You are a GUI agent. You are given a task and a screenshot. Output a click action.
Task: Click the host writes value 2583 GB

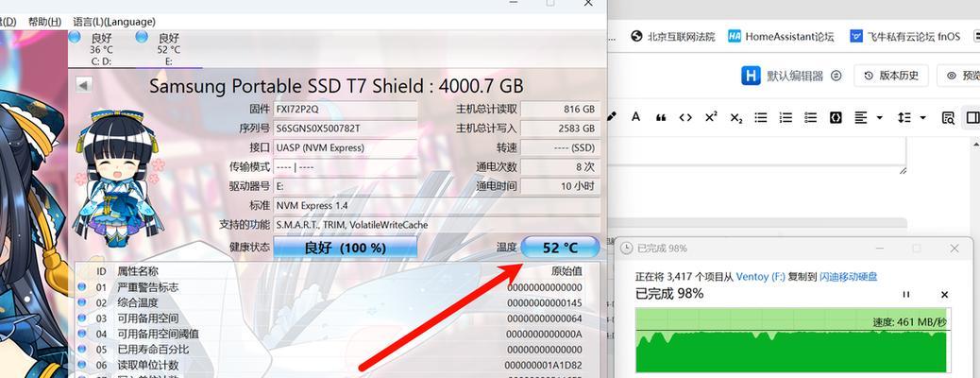pyautogui.click(x=560, y=129)
